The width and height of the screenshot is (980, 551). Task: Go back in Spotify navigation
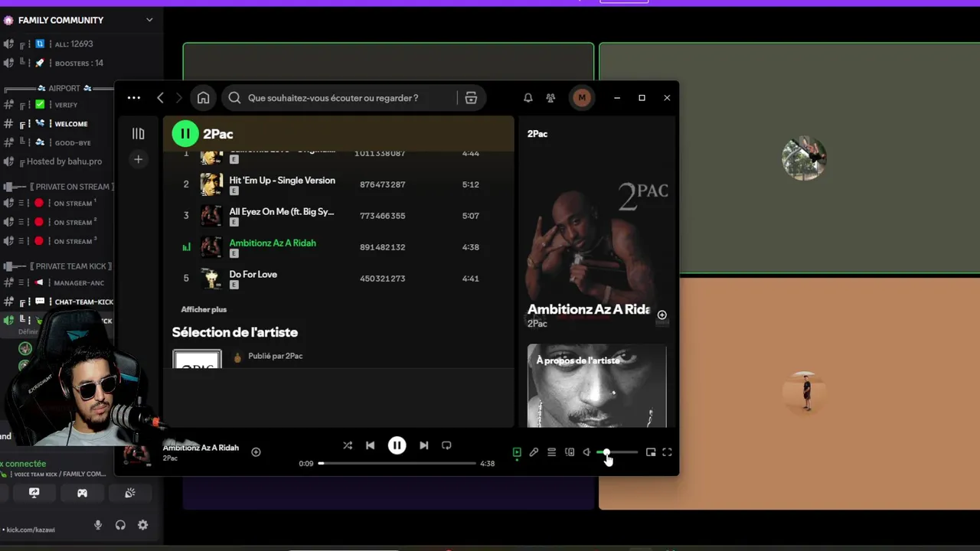pos(160,98)
